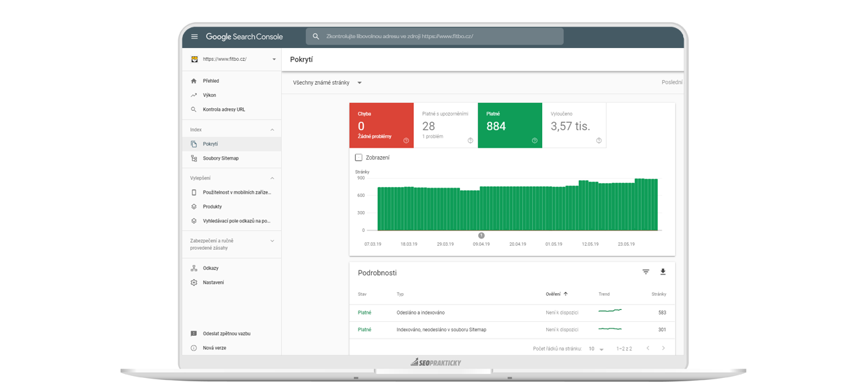Click the search magnifier icon

[x=316, y=37]
